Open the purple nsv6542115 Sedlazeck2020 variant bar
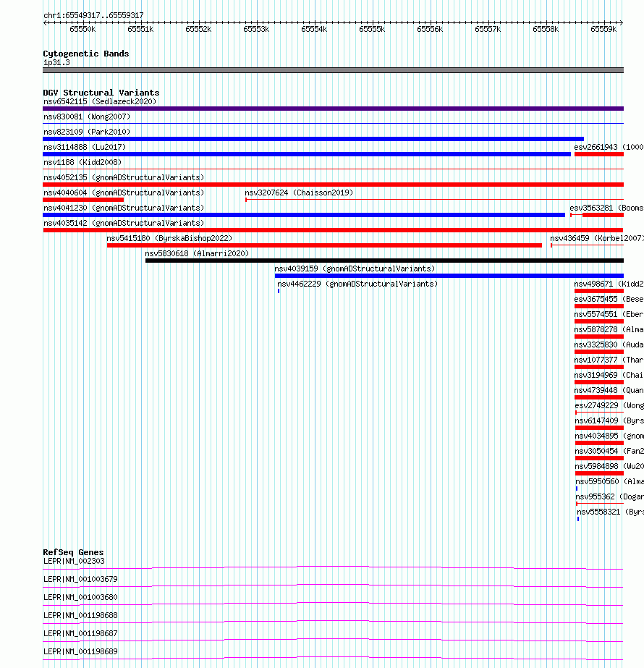The image size is (644, 668). (x=333, y=109)
